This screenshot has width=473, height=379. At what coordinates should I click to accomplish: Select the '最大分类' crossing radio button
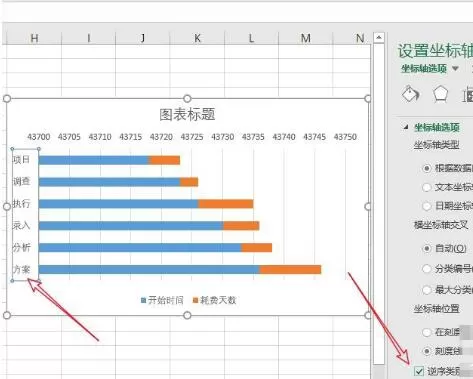point(427,290)
